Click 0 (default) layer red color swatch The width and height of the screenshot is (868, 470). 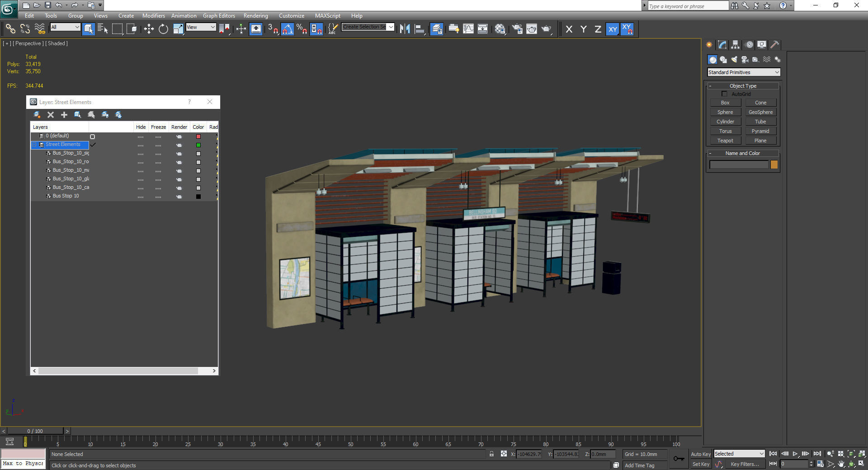[198, 136]
